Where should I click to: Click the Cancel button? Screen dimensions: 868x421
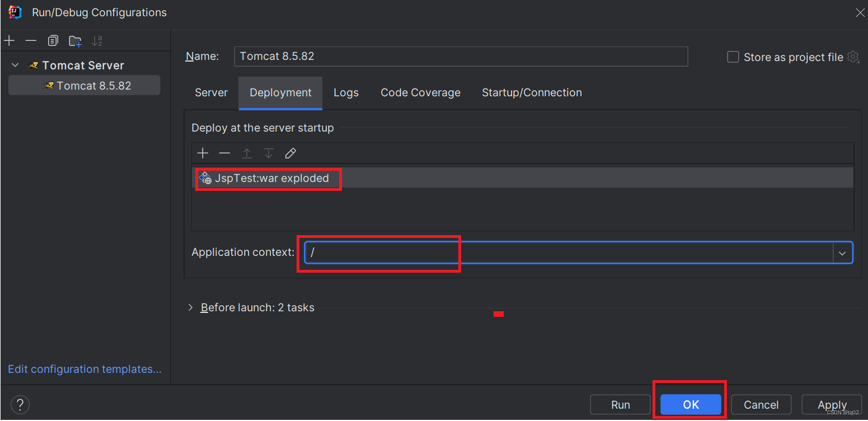click(x=761, y=405)
